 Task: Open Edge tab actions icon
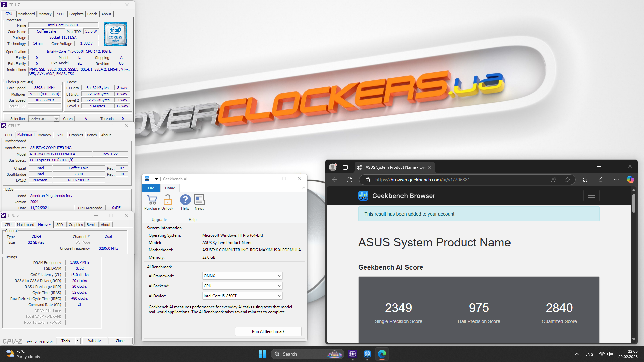[x=345, y=167]
